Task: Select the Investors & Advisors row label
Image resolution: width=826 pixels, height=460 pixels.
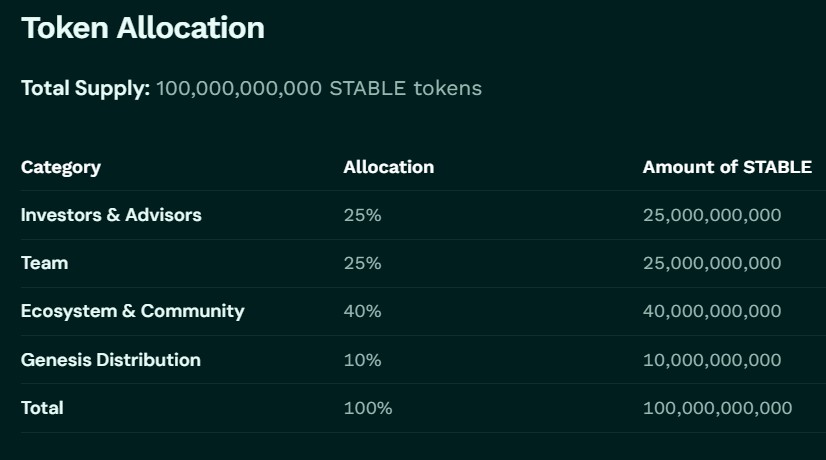Action: tap(111, 215)
